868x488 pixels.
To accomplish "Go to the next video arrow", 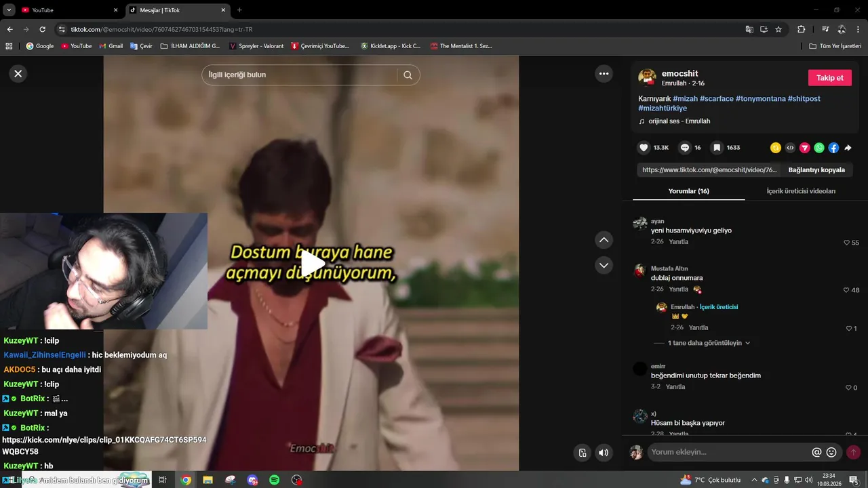I will (x=604, y=265).
